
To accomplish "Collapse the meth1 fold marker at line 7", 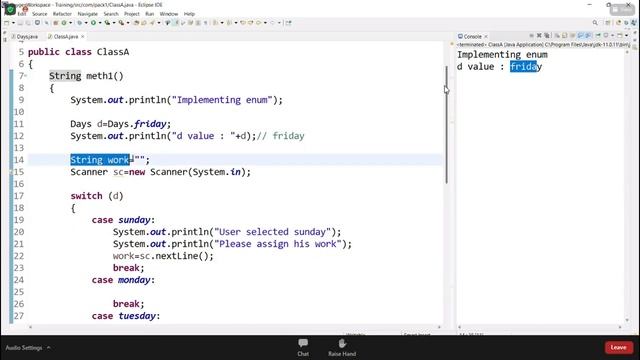I will [x=26, y=76].
